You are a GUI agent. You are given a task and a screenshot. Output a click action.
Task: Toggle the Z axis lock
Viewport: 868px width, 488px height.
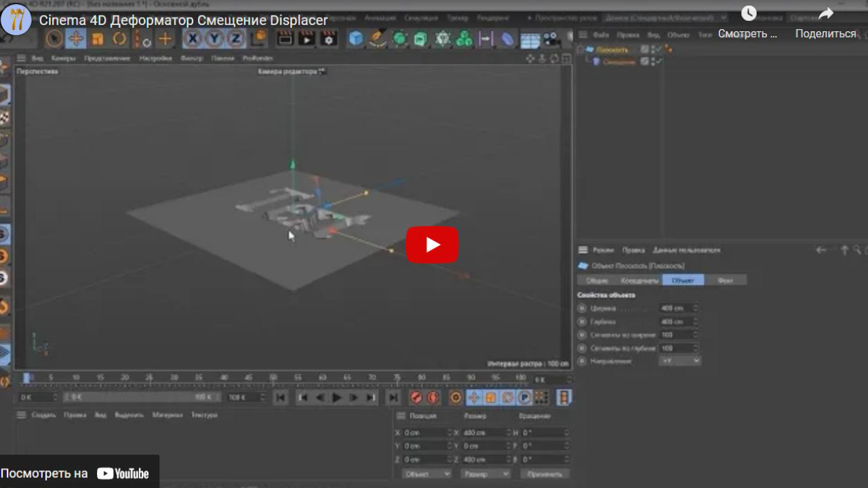tap(235, 39)
